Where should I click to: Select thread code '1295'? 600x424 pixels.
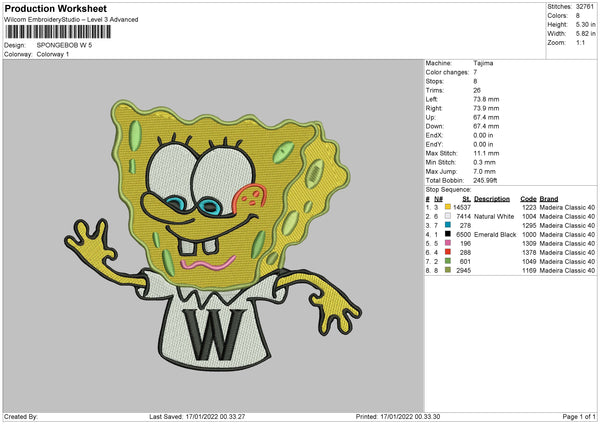[529, 225]
